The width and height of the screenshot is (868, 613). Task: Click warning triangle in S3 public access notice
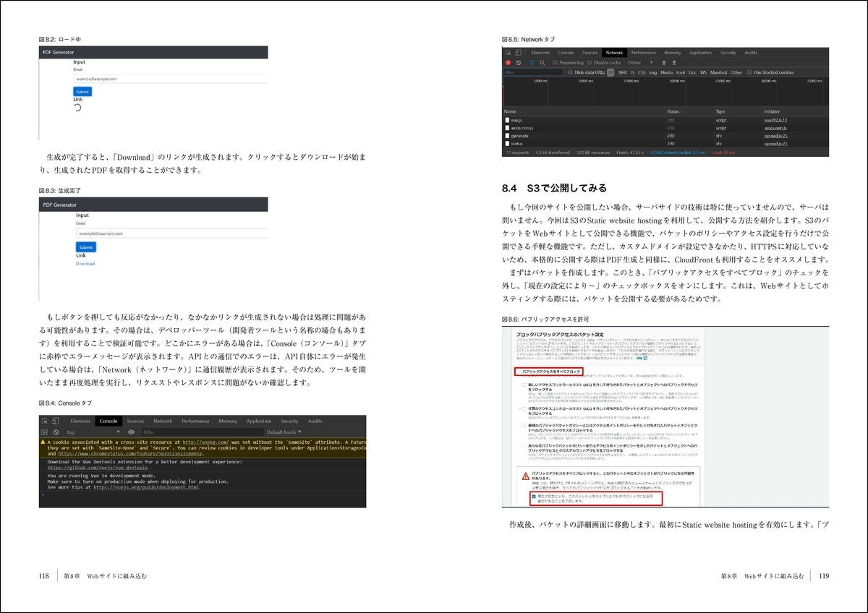pyautogui.click(x=526, y=476)
